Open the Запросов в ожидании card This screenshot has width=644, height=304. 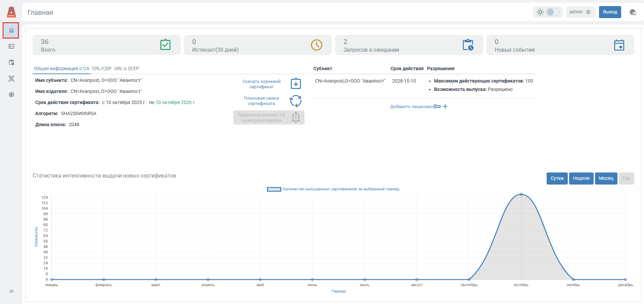pyautogui.click(x=409, y=45)
